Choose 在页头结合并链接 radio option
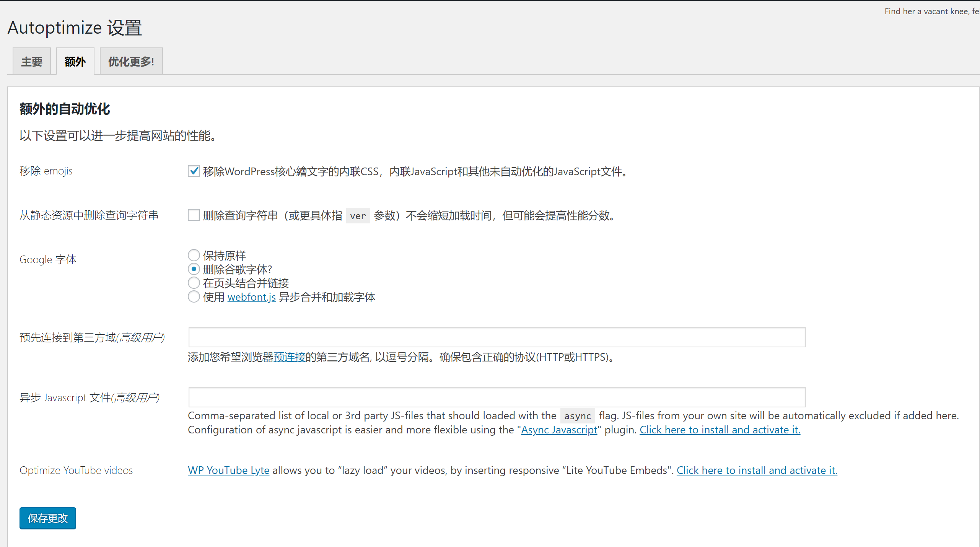Viewport: 980px width, 547px height. [x=194, y=283]
